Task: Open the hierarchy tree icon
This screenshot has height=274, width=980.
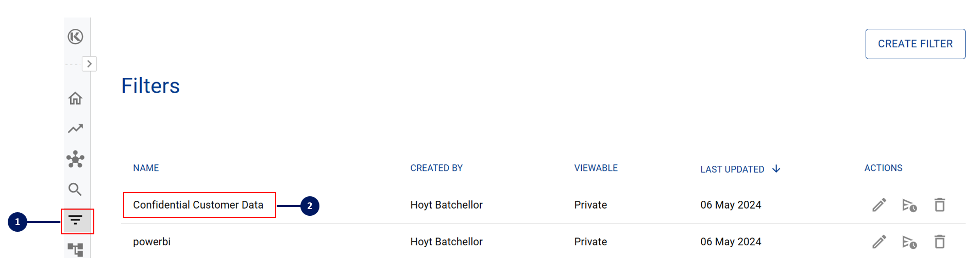Action: (x=75, y=250)
